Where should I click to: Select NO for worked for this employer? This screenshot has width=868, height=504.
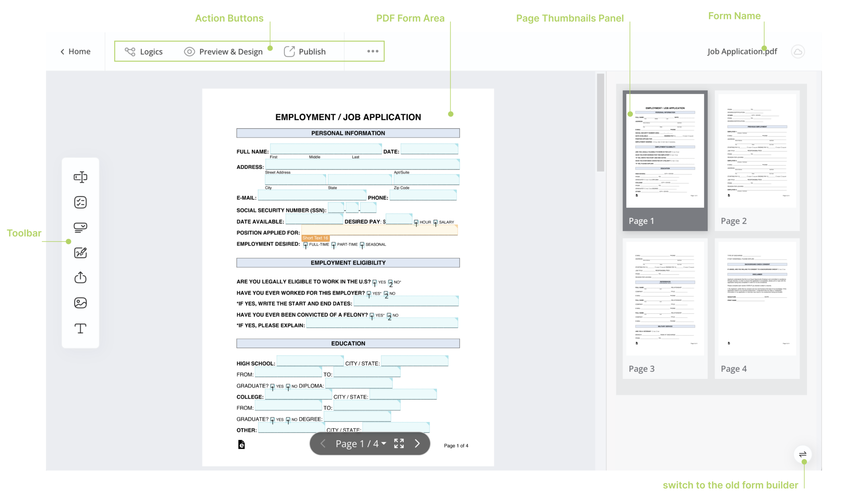pyautogui.click(x=386, y=294)
